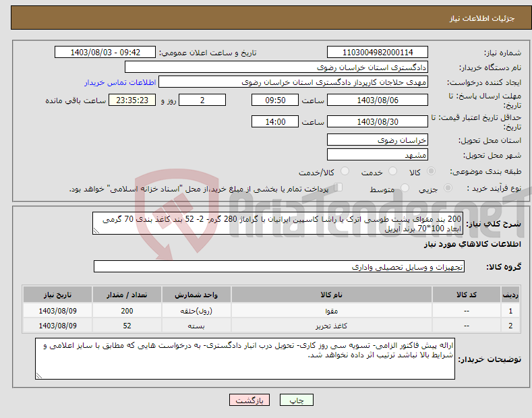Screen dimensions: 532x418
Task: Click the بازگشت back button
Action: pyautogui.click(x=249, y=400)
